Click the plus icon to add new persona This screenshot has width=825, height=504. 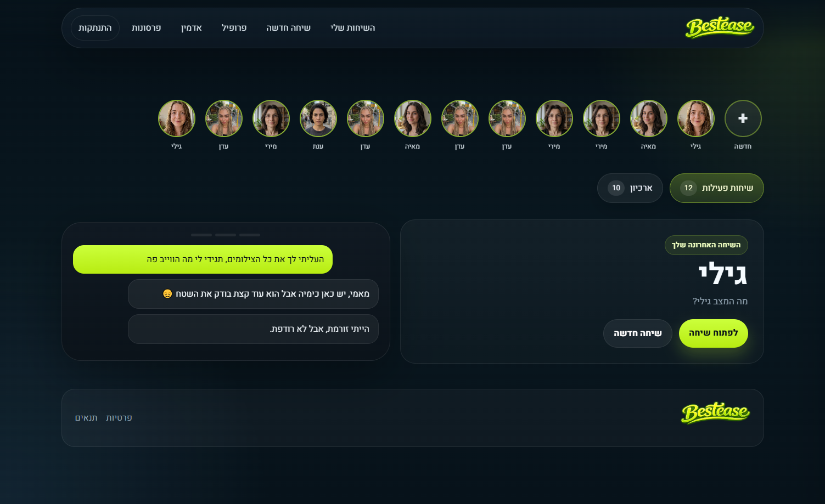tap(743, 118)
